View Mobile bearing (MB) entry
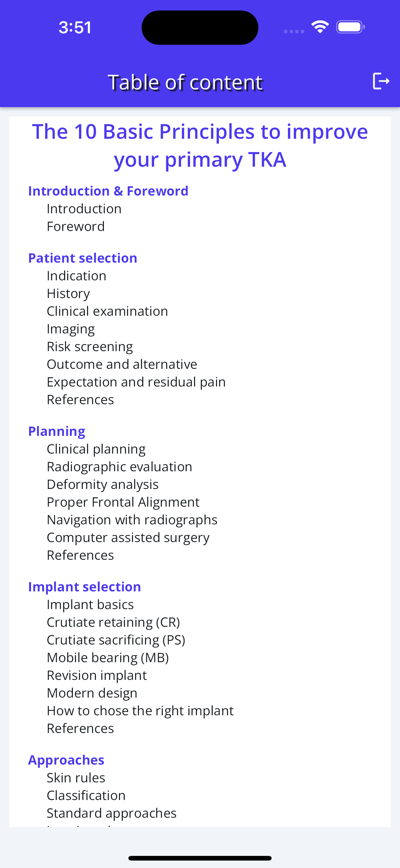The image size is (400, 868). tap(108, 658)
